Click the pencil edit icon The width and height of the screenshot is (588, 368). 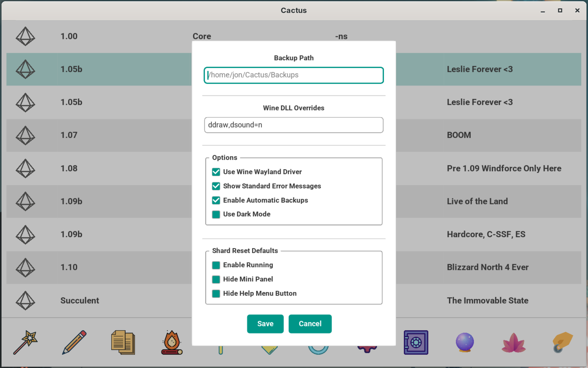[x=74, y=342]
